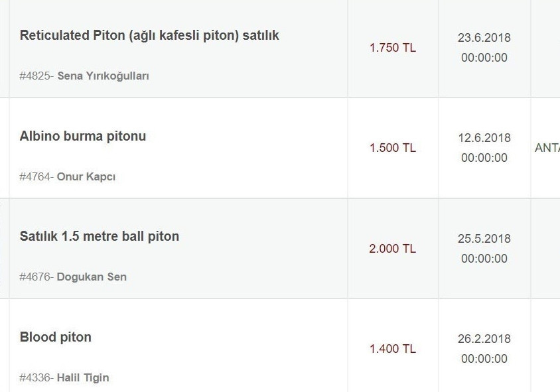560x392 pixels.
Task: Click the truncated ANT location text
Action: point(547,148)
